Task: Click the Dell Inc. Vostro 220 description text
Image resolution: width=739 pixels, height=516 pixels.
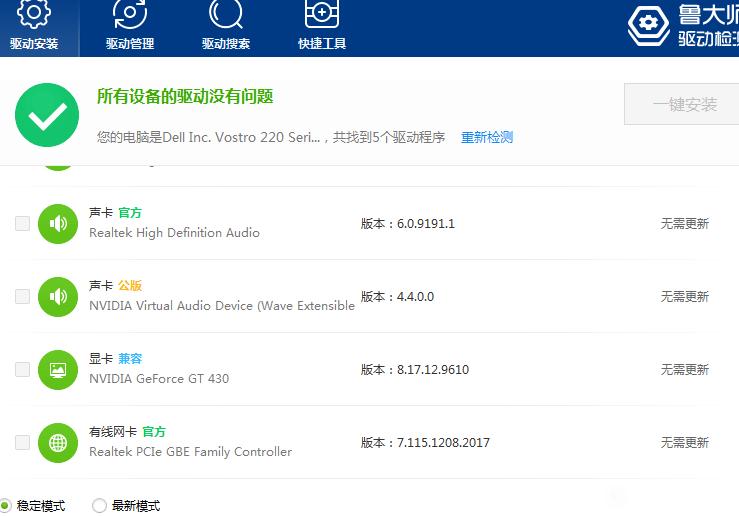Action: [x=271, y=137]
